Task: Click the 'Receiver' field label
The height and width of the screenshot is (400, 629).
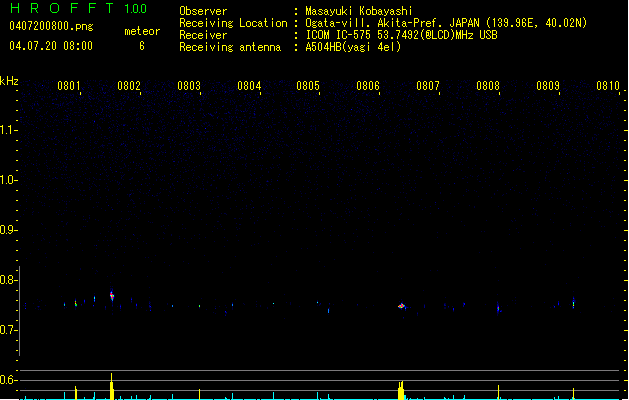Action: (x=203, y=35)
